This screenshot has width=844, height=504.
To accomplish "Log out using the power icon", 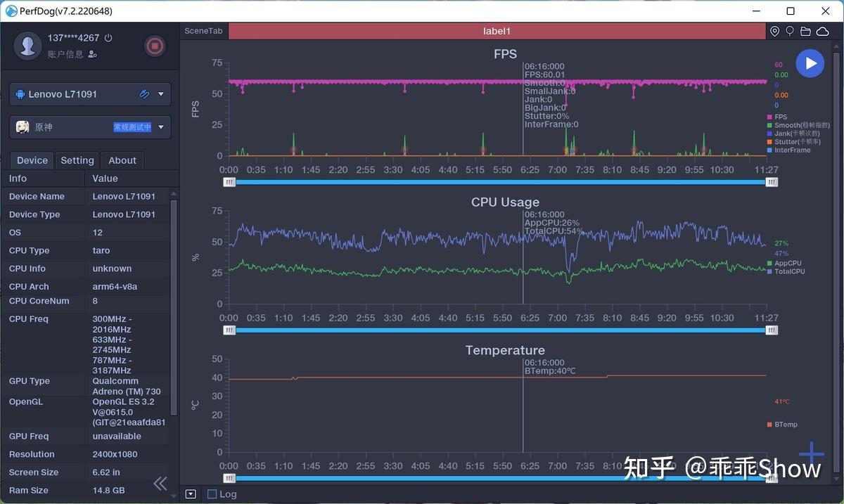I will click(108, 38).
